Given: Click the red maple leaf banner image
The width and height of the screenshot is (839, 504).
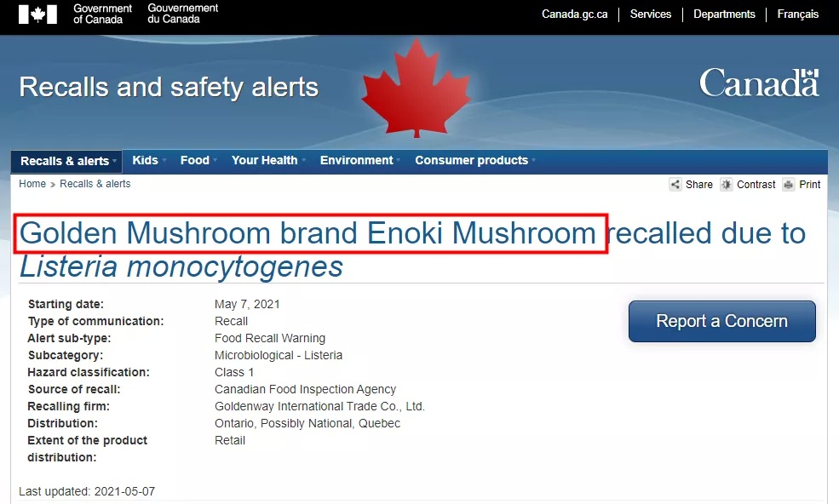Looking at the screenshot, I should pos(417,89).
